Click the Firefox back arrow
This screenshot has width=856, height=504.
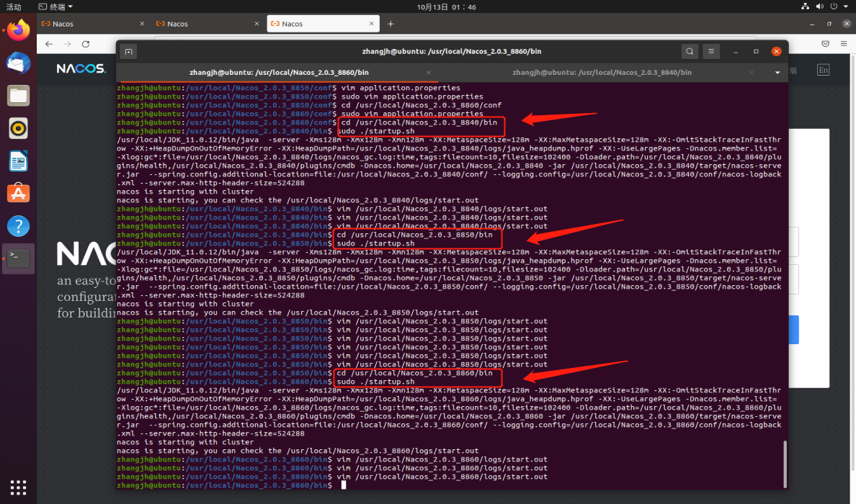(x=49, y=44)
